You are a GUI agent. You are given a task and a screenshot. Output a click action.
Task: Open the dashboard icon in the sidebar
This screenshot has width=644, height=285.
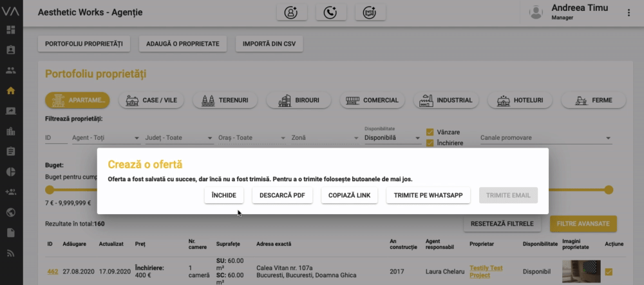point(11,30)
